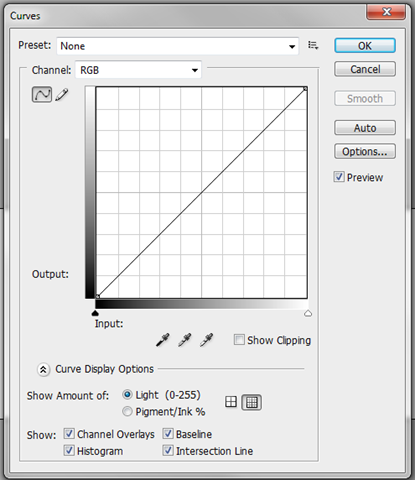Viewport: 415px width, 480px height.
Task: Pick the black point eyedropper
Action: pyautogui.click(x=163, y=340)
